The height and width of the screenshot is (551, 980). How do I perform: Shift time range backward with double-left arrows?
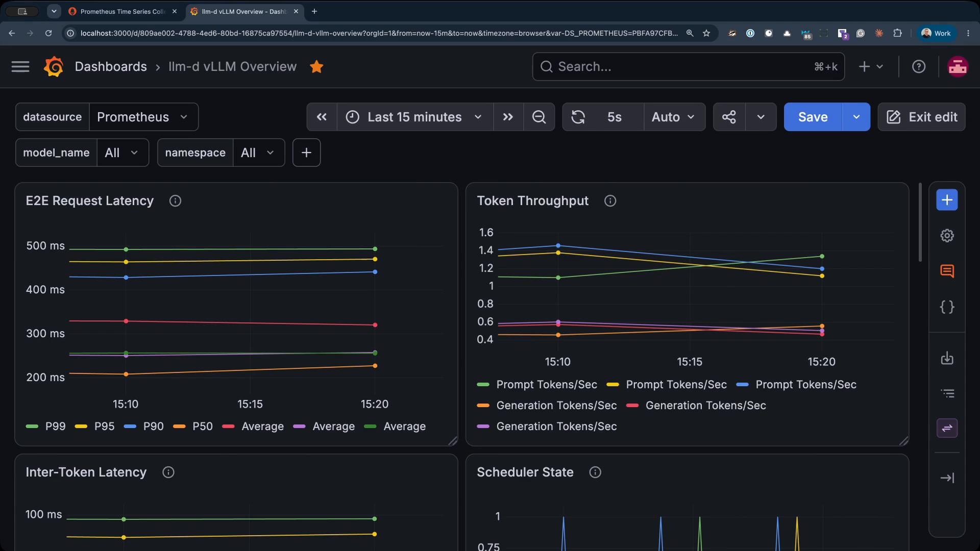322,117
